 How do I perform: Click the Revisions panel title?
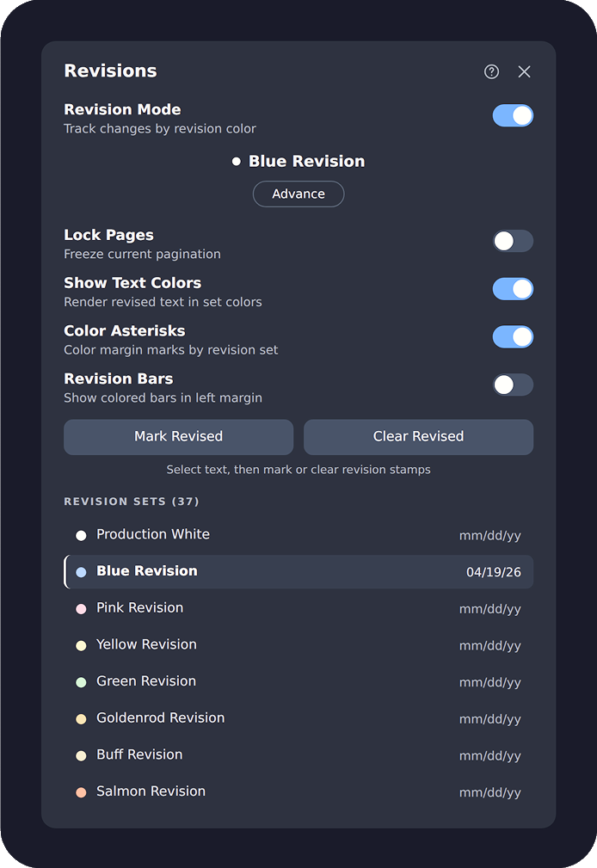click(x=110, y=71)
